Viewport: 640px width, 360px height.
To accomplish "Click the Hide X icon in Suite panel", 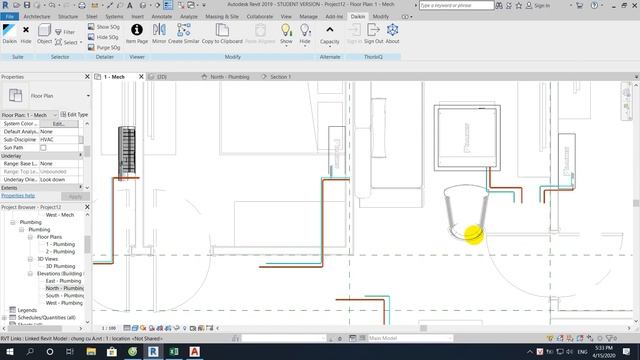I will [x=26, y=30].
